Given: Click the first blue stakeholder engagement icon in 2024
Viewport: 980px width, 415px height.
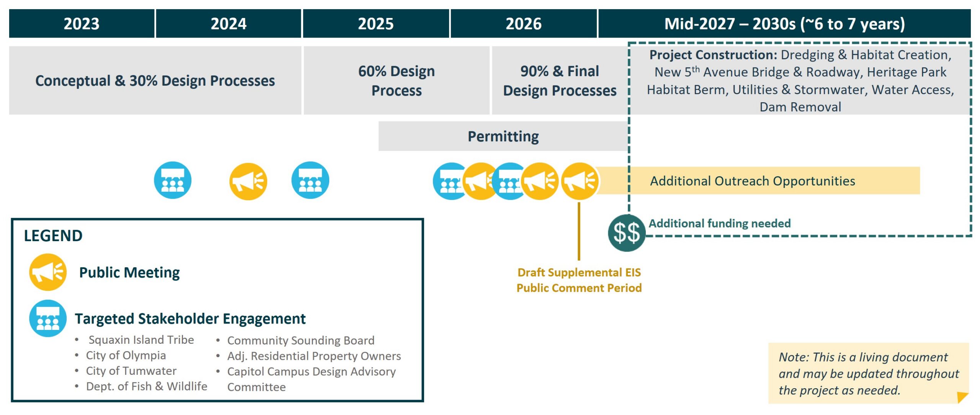Looking at the screenshot, I should (173, 180).
